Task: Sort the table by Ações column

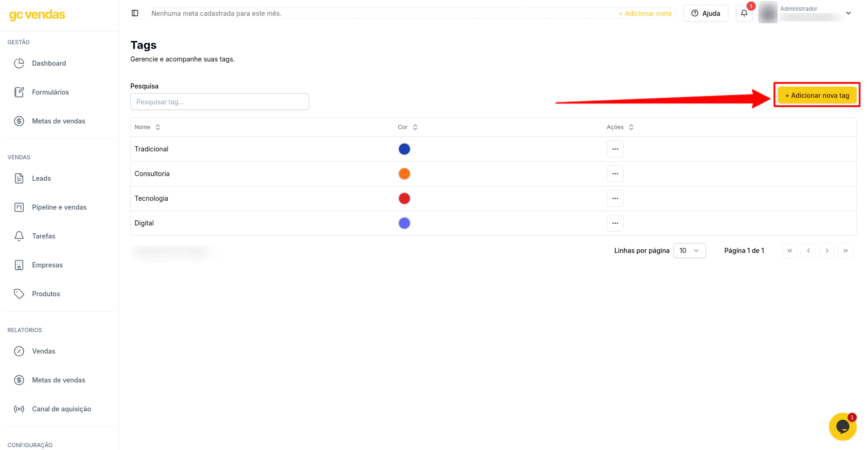Action: pyautogui.click(x=620, y=127)
